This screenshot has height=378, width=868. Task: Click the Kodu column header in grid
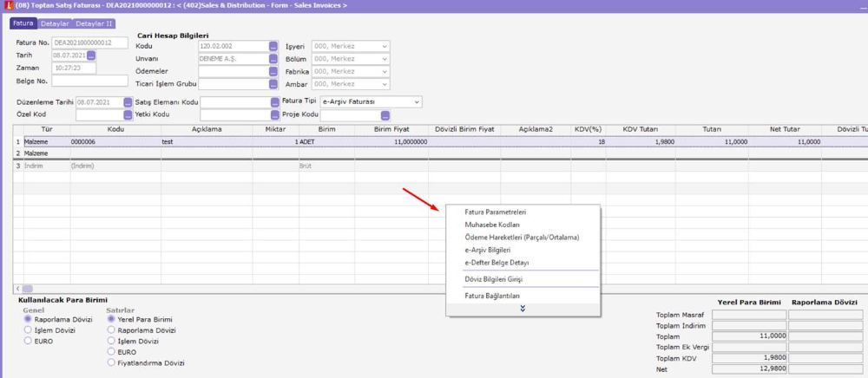tap(115, 129)
